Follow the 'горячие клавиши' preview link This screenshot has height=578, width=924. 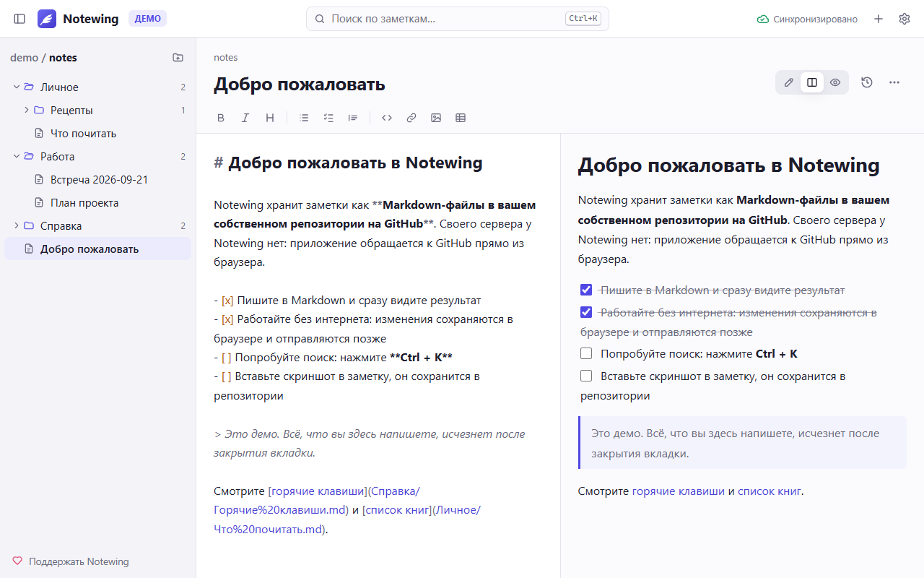679,491
